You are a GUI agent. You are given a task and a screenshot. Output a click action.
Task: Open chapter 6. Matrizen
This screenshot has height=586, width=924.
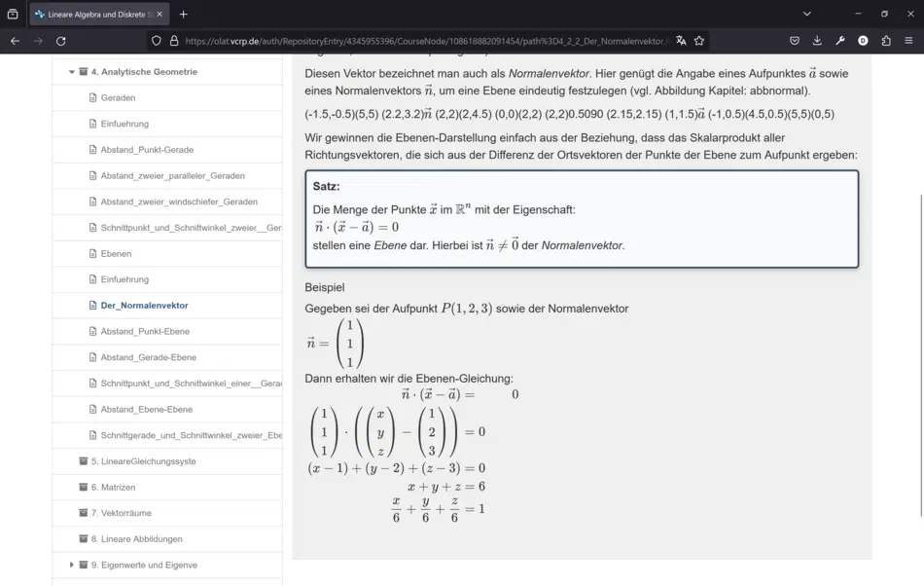pos(113,488)
